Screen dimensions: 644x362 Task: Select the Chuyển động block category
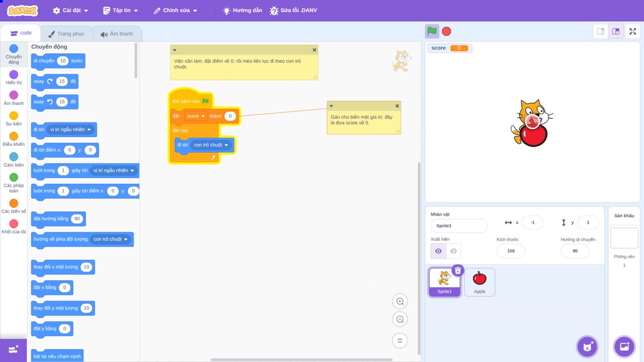coord(13,54)
